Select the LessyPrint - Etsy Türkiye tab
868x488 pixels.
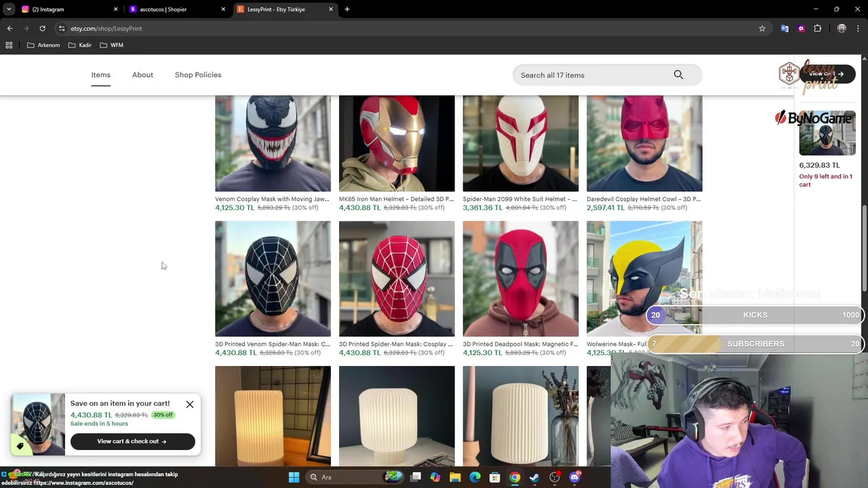[285, 9]
